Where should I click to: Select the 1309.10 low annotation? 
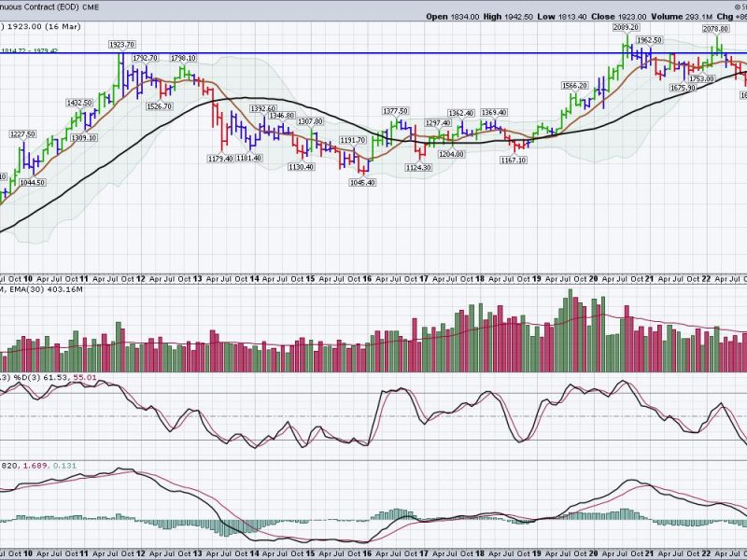point(84,137)
